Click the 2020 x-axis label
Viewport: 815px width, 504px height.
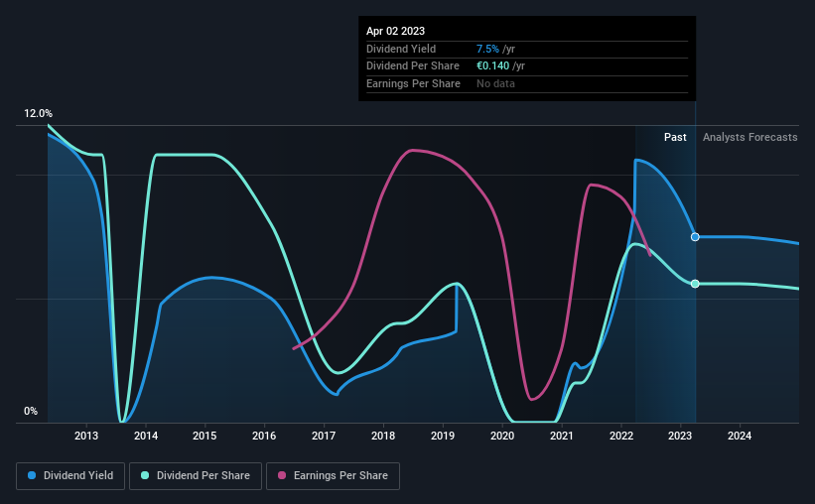tap(502, 436)
